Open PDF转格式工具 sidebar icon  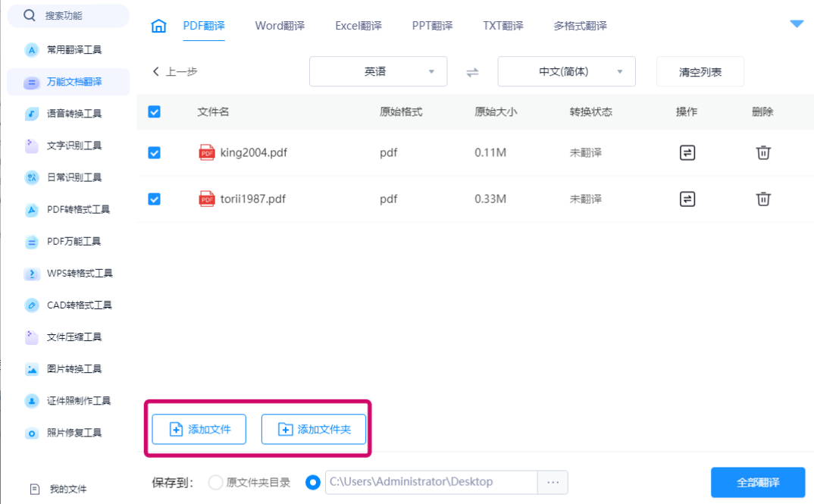[32, 210]
